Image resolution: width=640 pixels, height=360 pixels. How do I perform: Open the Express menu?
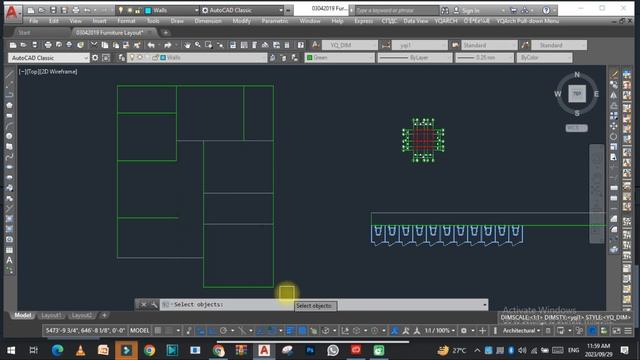tap(363, 21)
